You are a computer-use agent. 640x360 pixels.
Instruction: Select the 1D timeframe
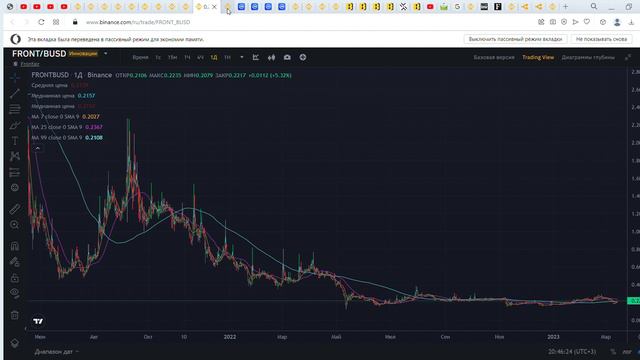214,58
